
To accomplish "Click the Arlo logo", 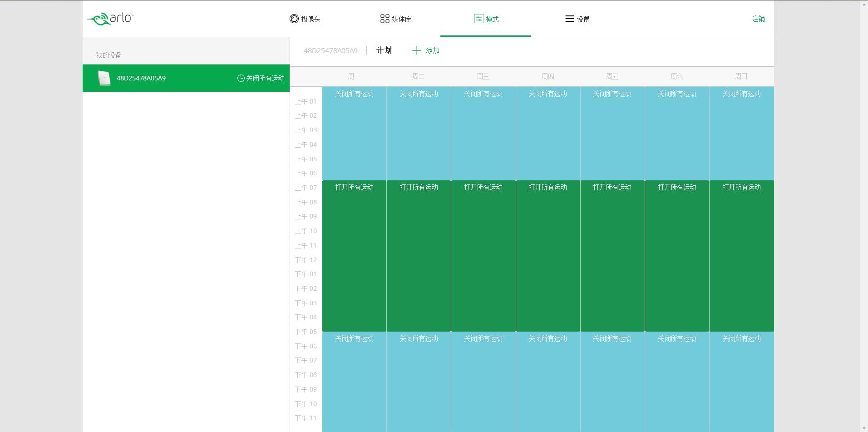I will click(110, 19).
